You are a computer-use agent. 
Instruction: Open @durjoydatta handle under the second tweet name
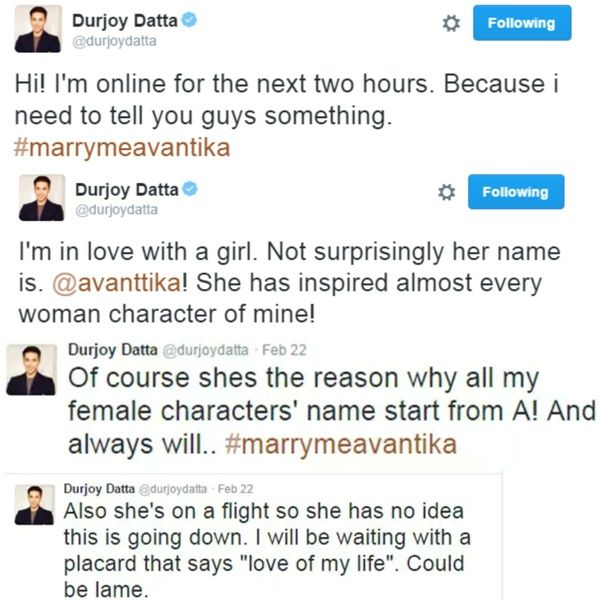pyautogui.click(x=116, y=210)
